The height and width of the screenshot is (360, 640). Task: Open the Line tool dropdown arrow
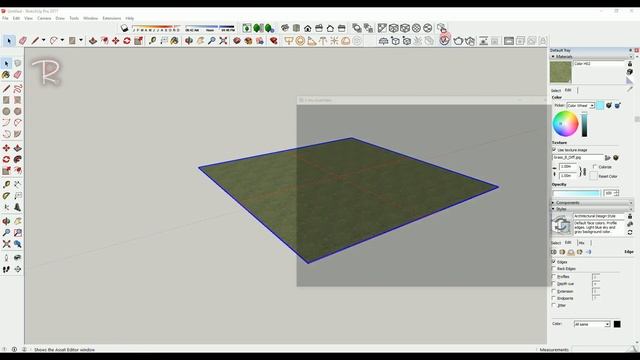[x=43, y=40]
